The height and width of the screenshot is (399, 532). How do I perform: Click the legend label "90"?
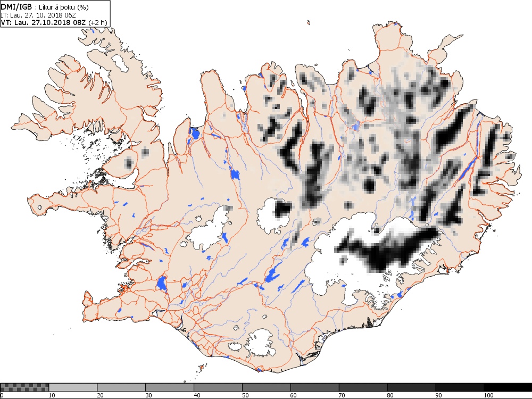coord(439,395)
